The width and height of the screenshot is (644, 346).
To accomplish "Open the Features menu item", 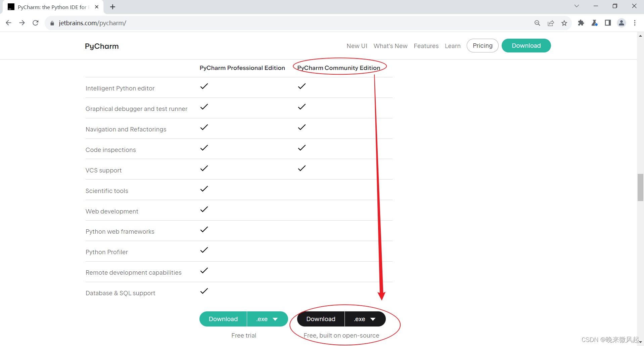I will 426,46.
